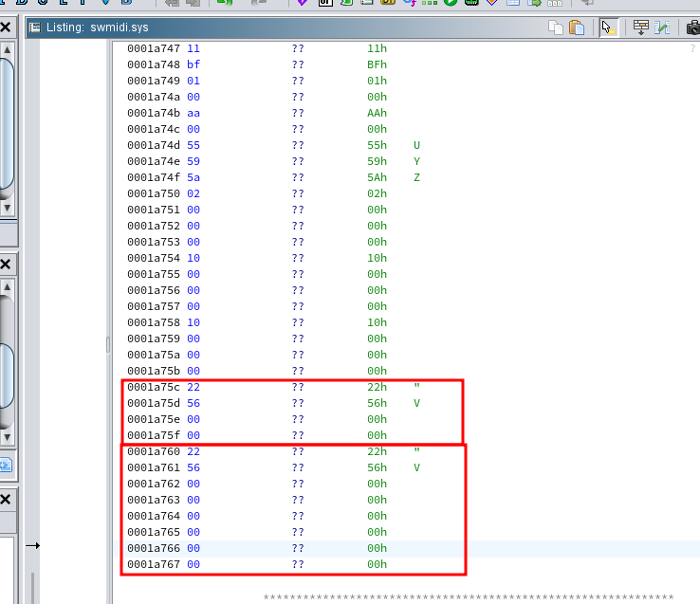Click the AAh operand at 0001a74b
Screen dimensions: 700x604
(377, 113)
